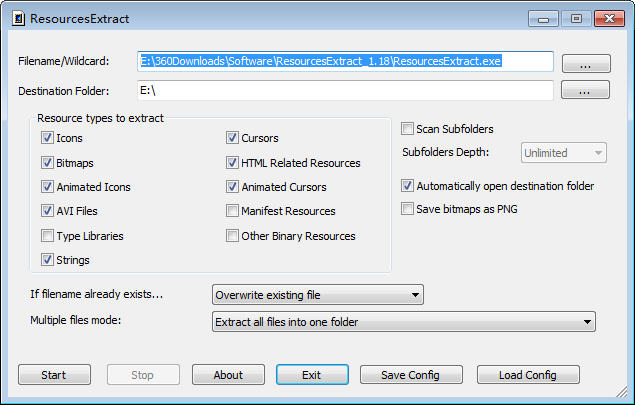Image resolution: width=635 pixels, height=405 pixels.
Task: Check Other Binary Resources option
Action: tap(232, 235)
